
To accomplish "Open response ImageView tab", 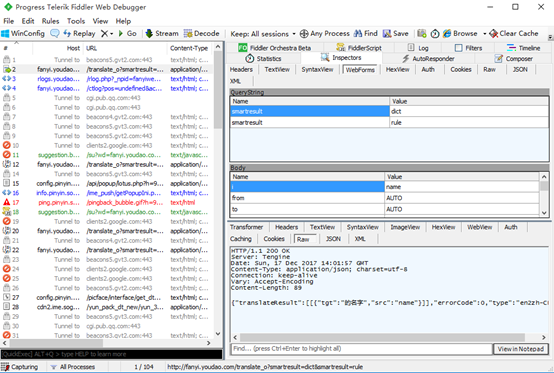I will click(x=405, y=227).
